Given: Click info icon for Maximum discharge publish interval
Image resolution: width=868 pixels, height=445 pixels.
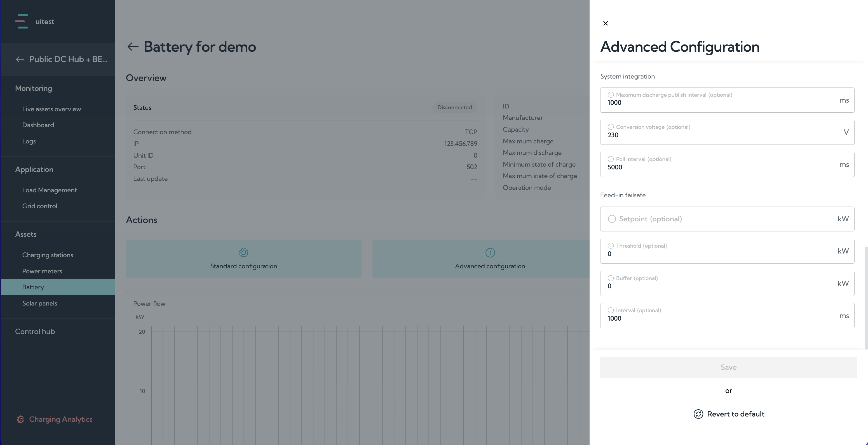Looking at the screenshot, I should pyautogui.click(x=611, y=95).
